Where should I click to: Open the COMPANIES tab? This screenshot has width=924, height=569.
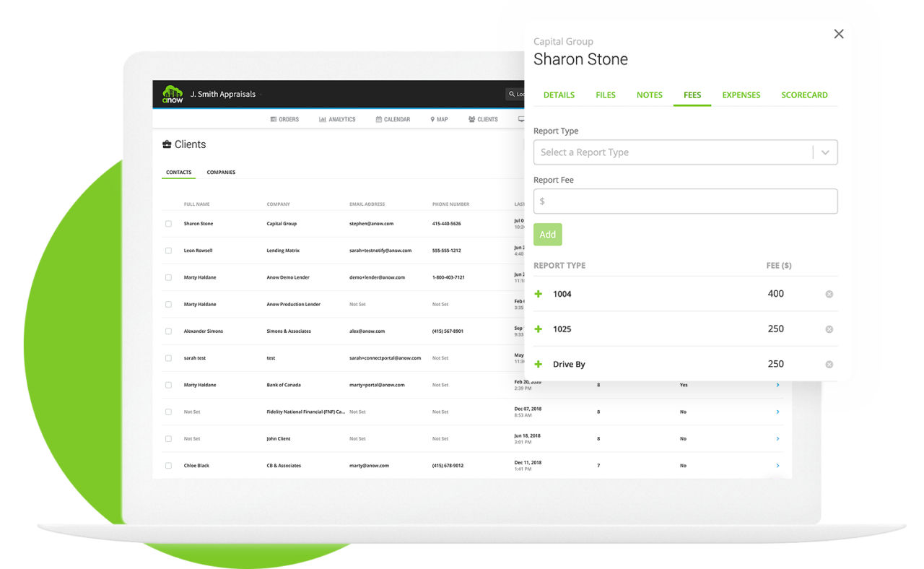click(x=221, y=172)
